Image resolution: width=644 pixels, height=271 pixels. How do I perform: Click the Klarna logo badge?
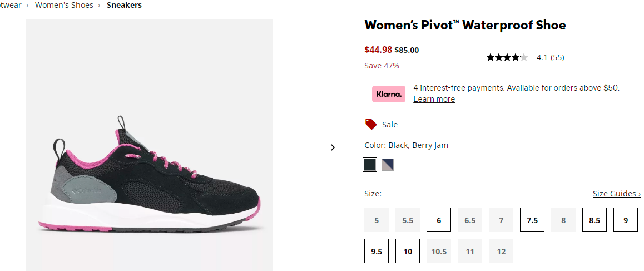point(389,93)
